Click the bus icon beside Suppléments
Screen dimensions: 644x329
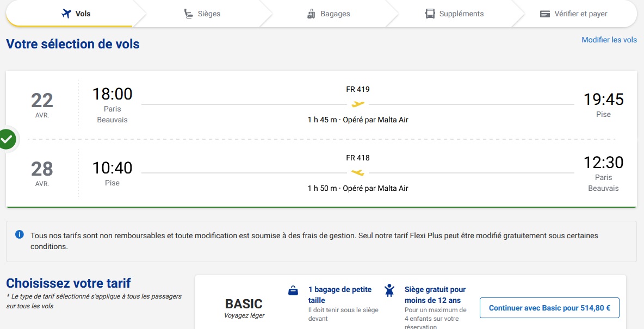pyautogui.click(x=430, y=14)
